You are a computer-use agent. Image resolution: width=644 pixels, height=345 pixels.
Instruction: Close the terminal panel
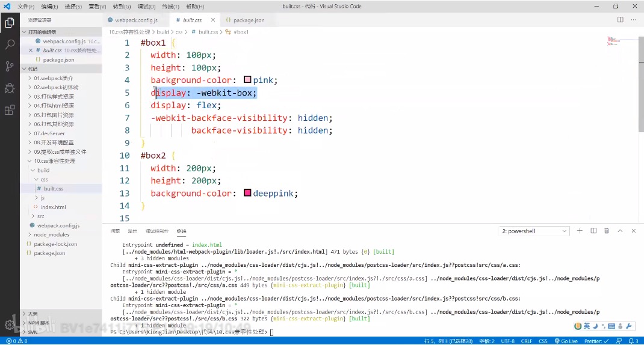tap(633, 231)
